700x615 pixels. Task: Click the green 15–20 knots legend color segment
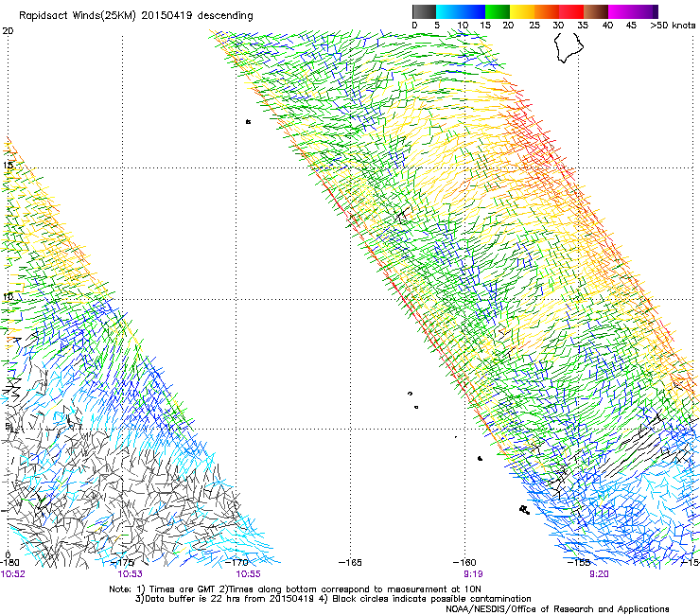coord(498,11)
